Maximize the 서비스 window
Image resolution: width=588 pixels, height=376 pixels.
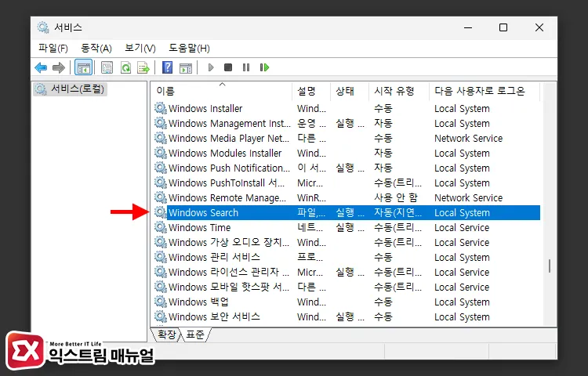click(x=503, y=27)
